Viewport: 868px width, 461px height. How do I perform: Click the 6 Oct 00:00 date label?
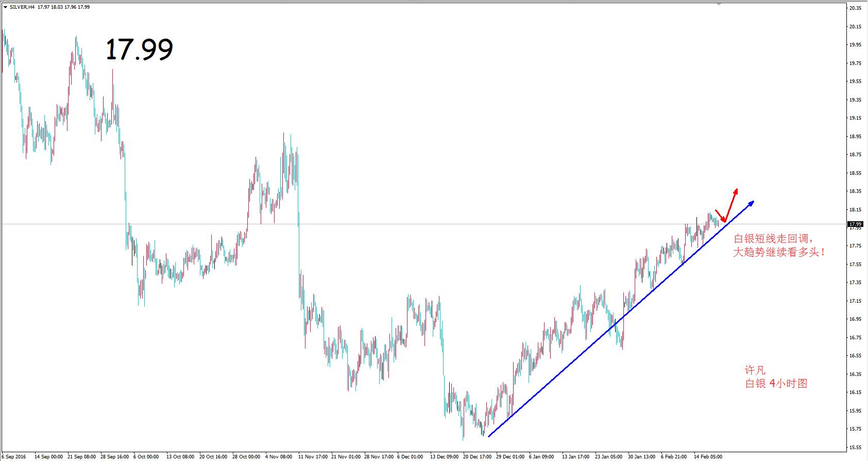(x=146, y=457)
